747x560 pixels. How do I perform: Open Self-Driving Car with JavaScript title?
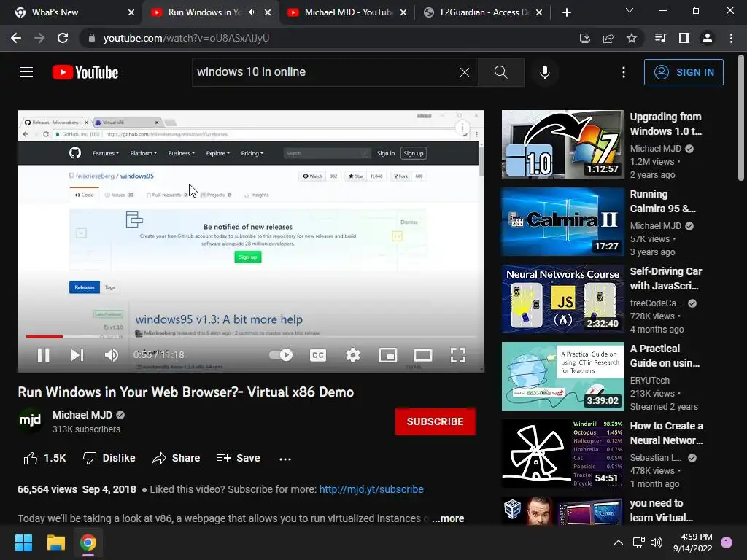[x=666, y=279]
